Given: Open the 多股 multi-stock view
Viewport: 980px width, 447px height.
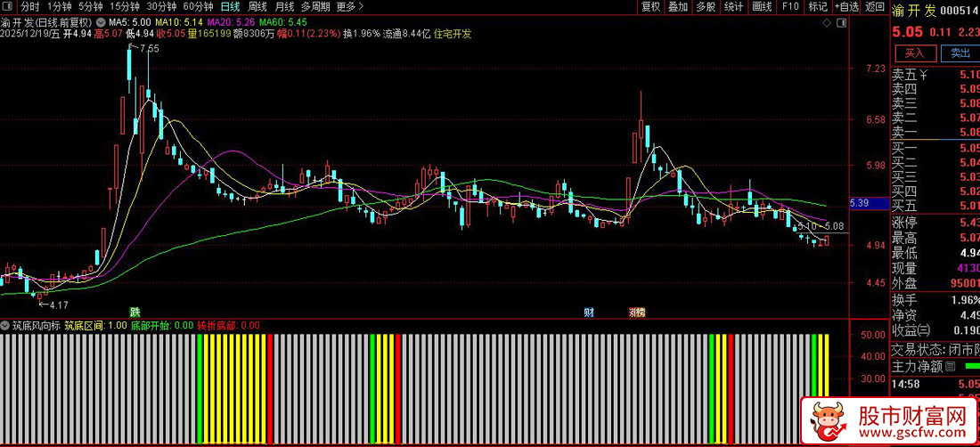Looking at the screenshot, I should 706,7.
